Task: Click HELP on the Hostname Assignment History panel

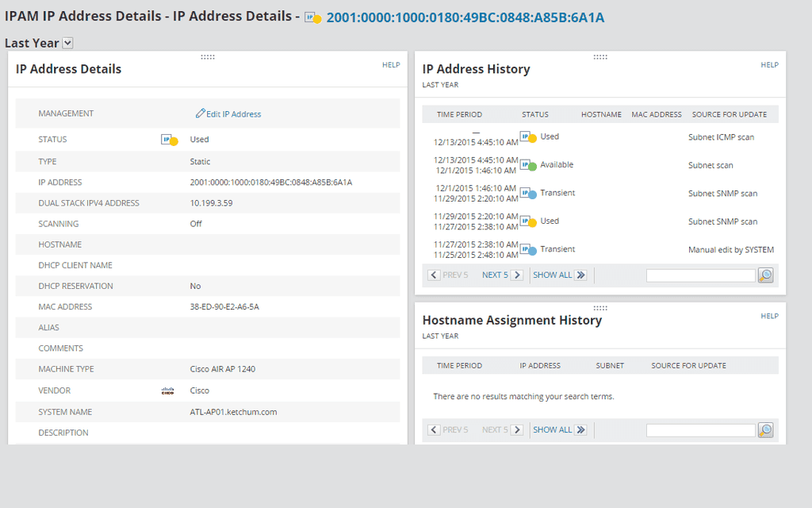Action: 769,315
